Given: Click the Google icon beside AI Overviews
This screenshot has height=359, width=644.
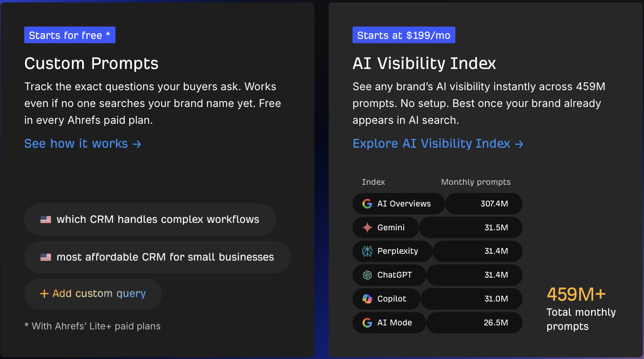Looking at the screenshot, I should [367, 204].
